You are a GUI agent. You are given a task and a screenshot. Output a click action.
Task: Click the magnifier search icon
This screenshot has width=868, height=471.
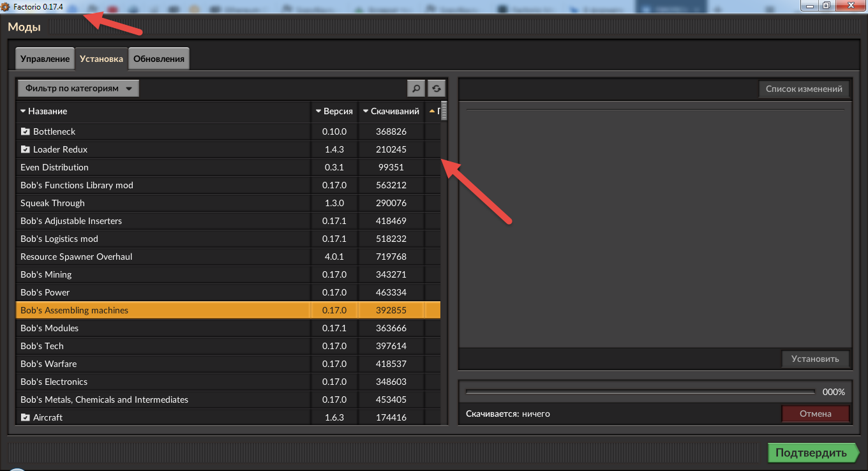416,89
